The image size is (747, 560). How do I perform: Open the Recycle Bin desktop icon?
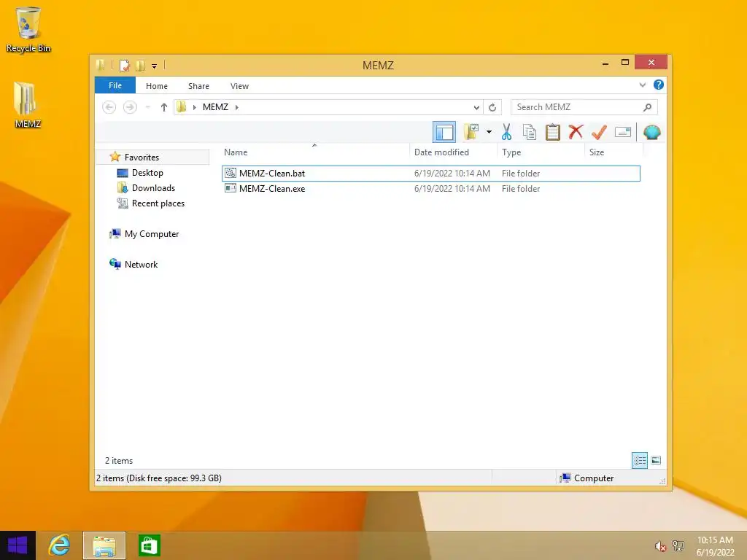28,29
